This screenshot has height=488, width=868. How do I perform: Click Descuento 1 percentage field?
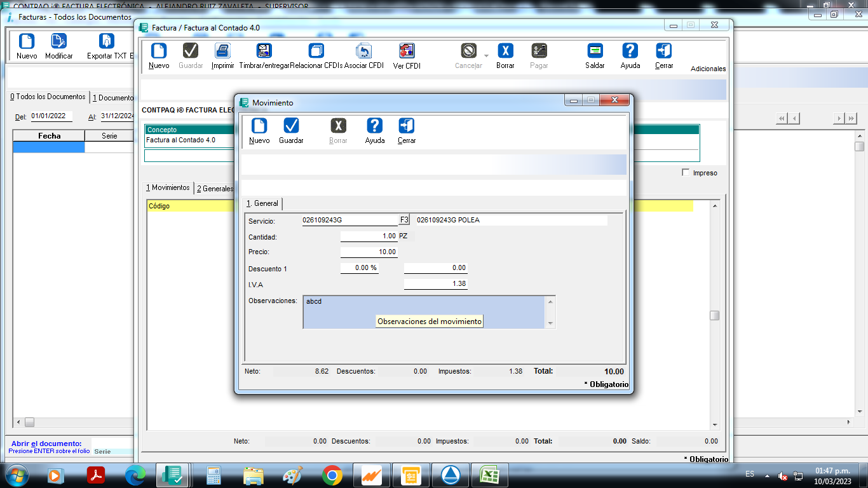click(x=359, y=268)
